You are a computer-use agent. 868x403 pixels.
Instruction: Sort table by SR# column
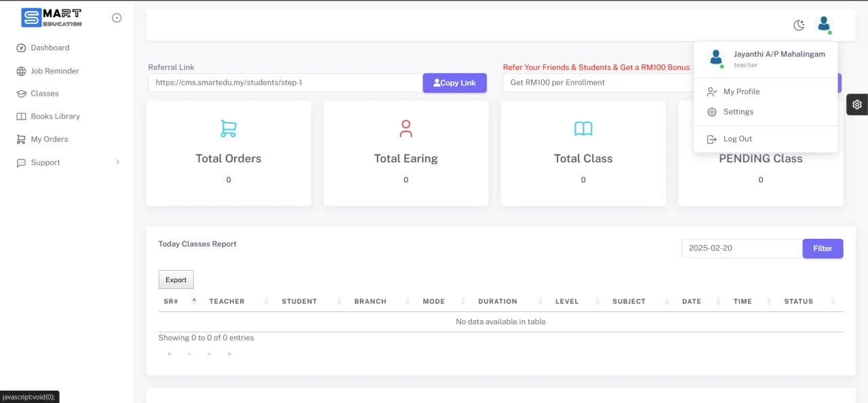point(178,301)
